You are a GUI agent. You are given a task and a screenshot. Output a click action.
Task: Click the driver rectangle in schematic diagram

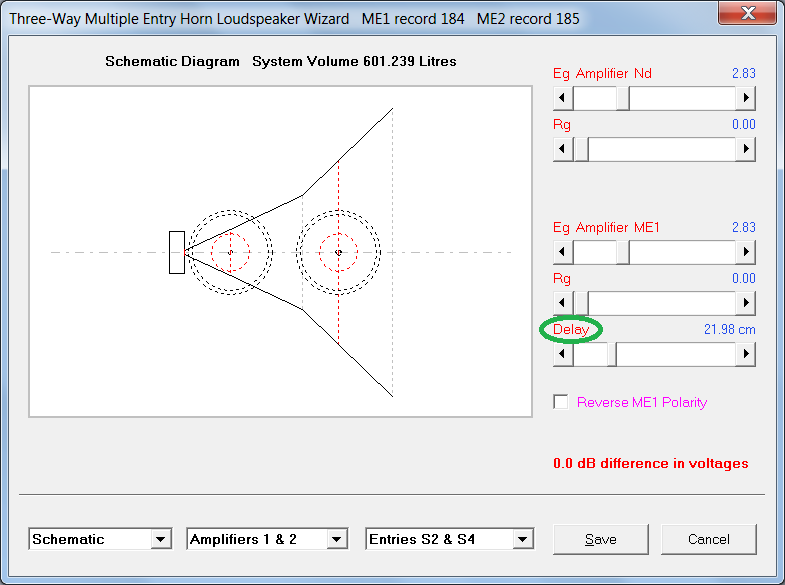point(177,252)
